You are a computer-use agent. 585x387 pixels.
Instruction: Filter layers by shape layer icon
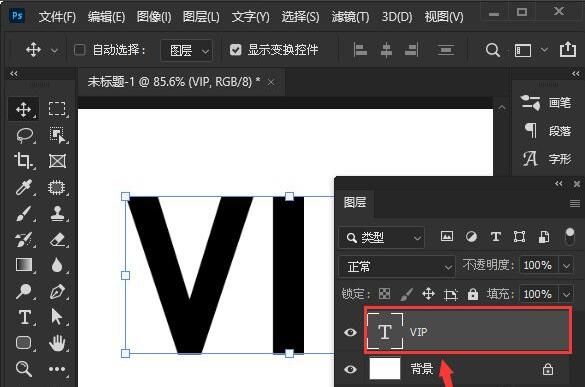(519, 237)
